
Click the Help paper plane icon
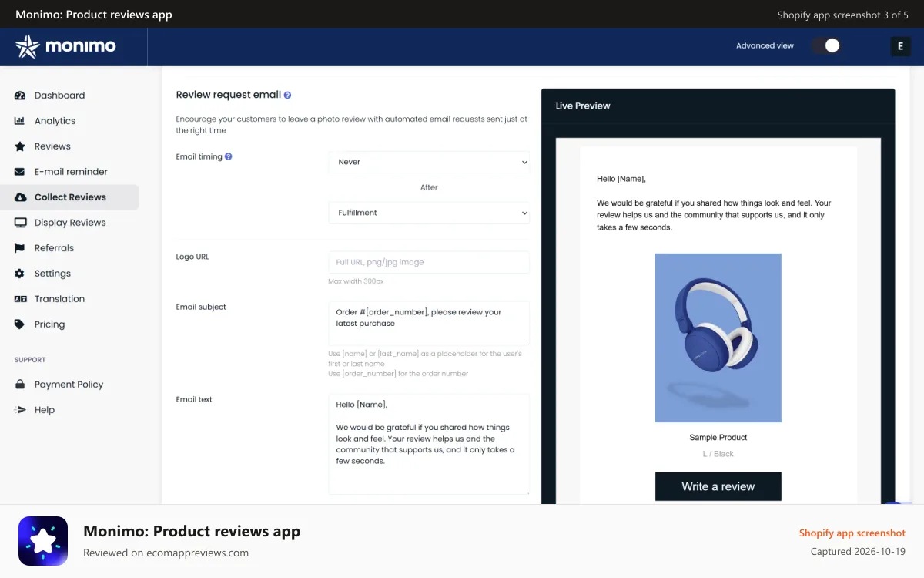tap(20, 410)
